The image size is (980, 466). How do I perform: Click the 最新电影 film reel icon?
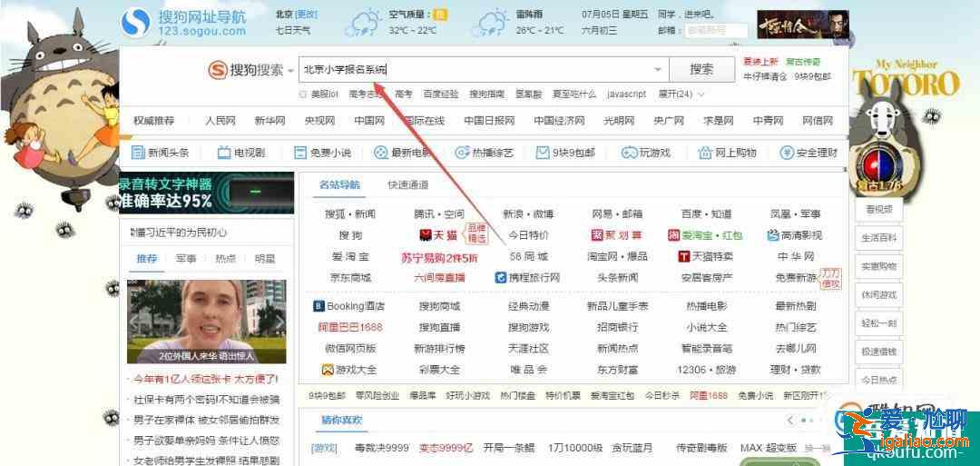[380, 152]
